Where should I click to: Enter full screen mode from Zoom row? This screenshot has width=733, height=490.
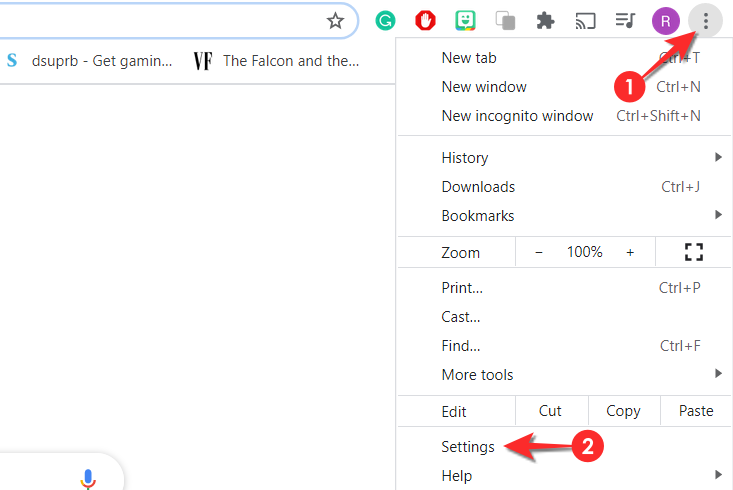(x=694, y=252)
